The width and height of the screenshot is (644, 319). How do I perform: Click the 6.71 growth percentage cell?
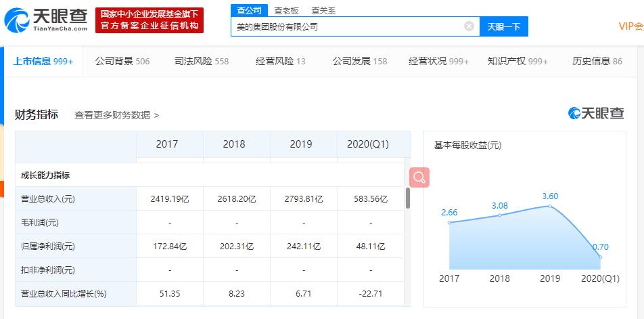tap(304, 294)
